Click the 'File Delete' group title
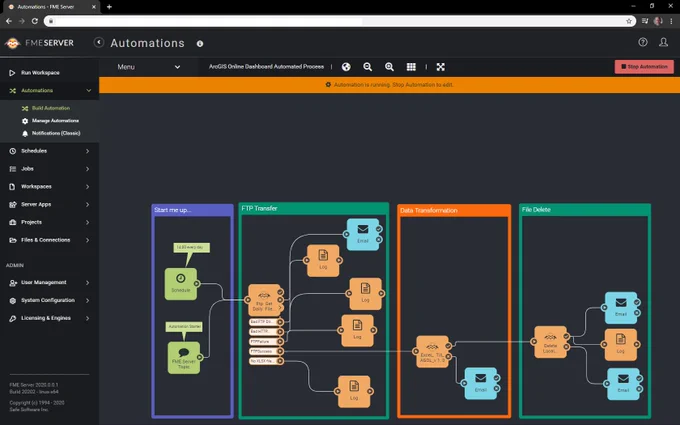 pyautogui.click(x=536, y=209)
